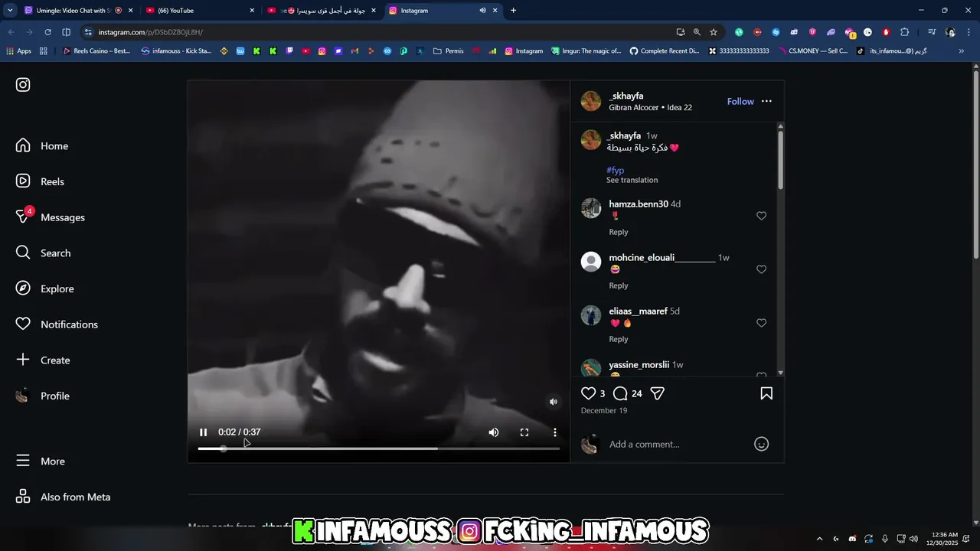Open yassine_morslii's profile
The image size is (980, 551).
(639, 365)
